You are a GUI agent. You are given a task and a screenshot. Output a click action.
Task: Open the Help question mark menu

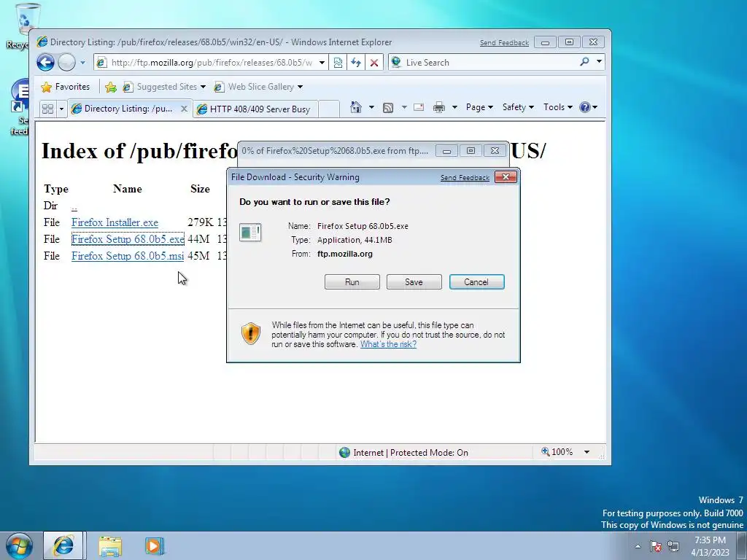588,107
